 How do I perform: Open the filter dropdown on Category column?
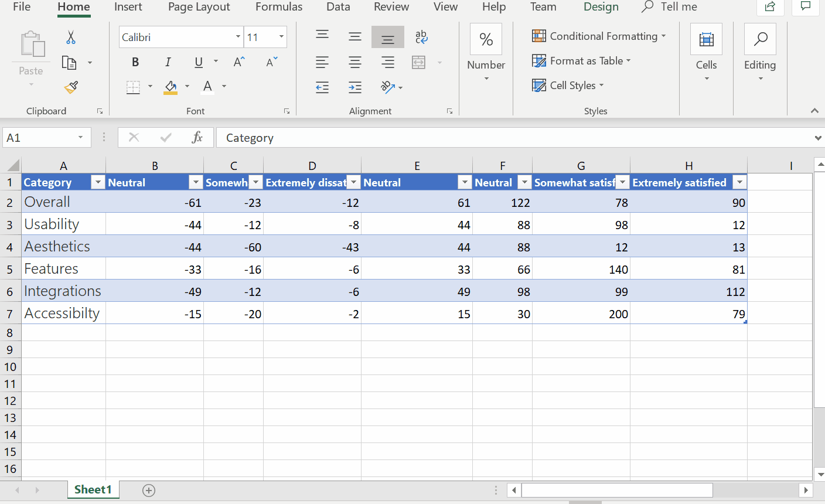98,182
